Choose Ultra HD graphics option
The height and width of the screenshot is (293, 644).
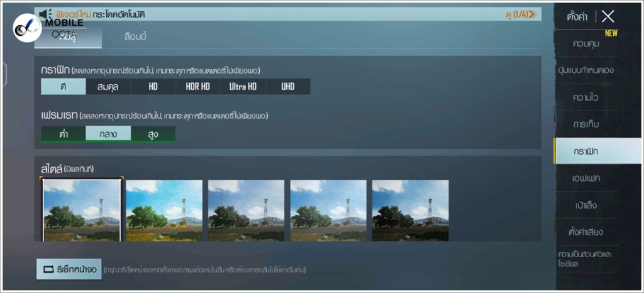243,87
